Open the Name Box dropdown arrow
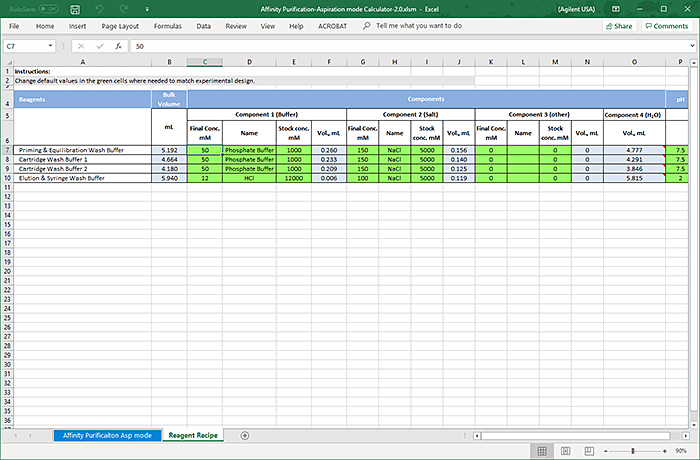The image size is (700, 460). pos(51,46)
